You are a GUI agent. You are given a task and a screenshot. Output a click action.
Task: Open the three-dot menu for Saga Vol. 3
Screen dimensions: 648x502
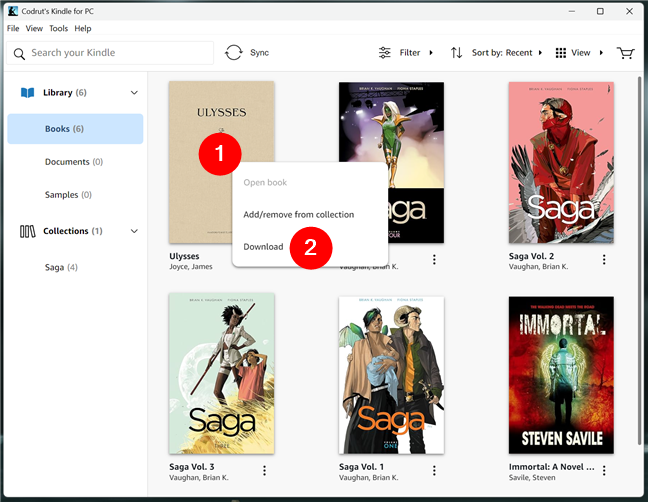264,470
